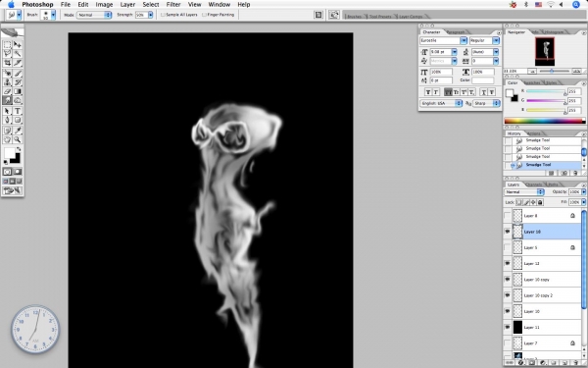Show Layer 8 with its visibility box
This screenshot has height=368, width=588.
(x=508, y=216)
